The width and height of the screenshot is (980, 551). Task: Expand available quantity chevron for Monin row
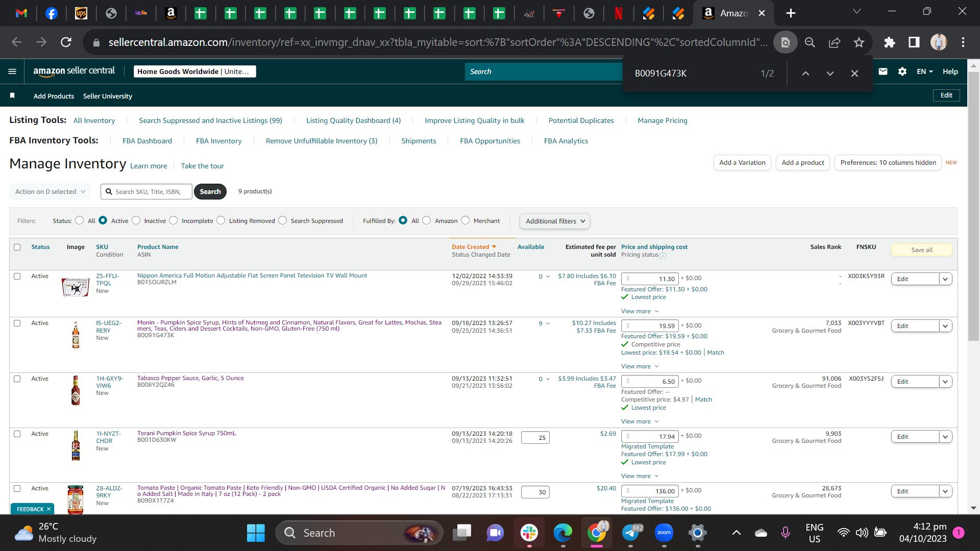(548, 323)
